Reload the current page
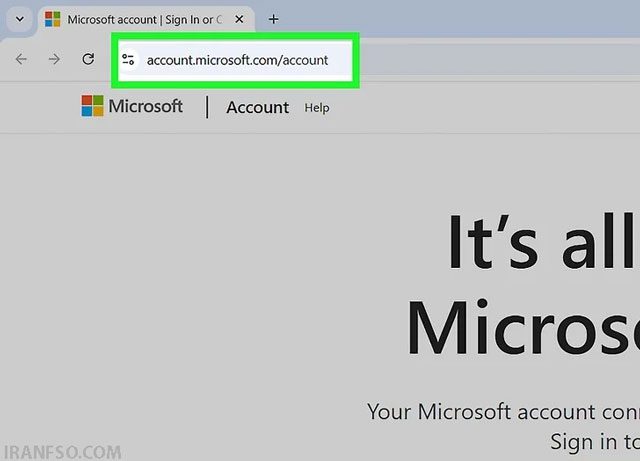Viewport: 640px width, 461px height. click(88, 60)
